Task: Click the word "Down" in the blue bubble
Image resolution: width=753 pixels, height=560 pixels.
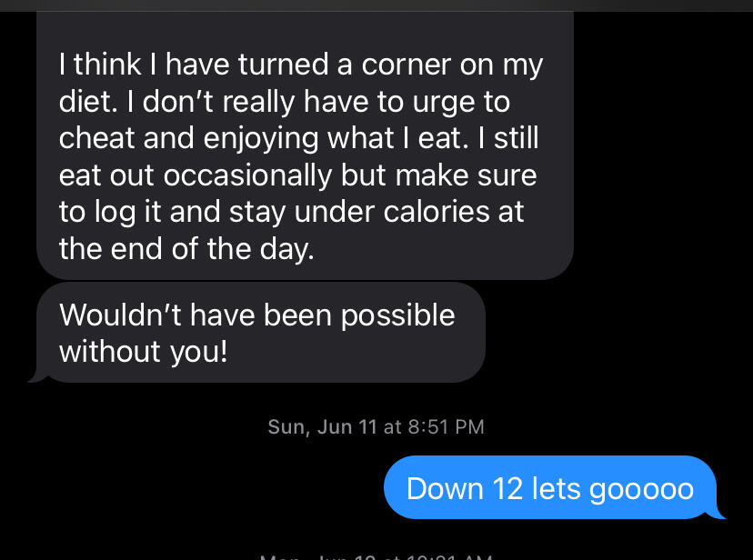Action: (444, 488)
